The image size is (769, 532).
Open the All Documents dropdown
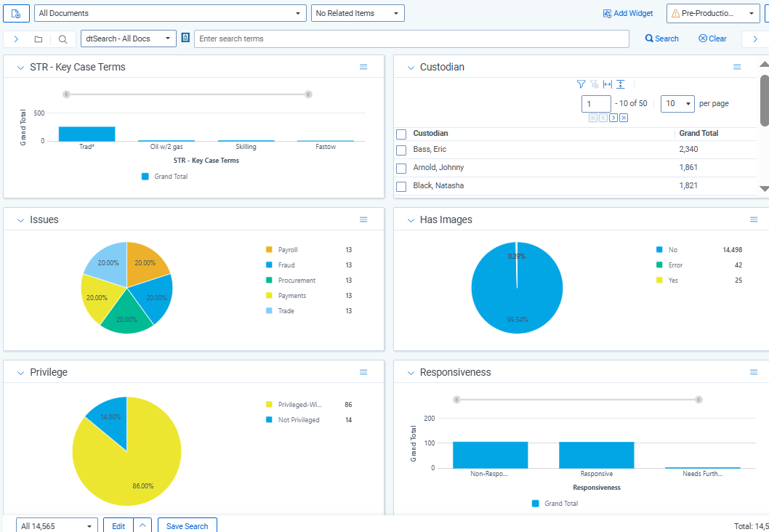170,13
